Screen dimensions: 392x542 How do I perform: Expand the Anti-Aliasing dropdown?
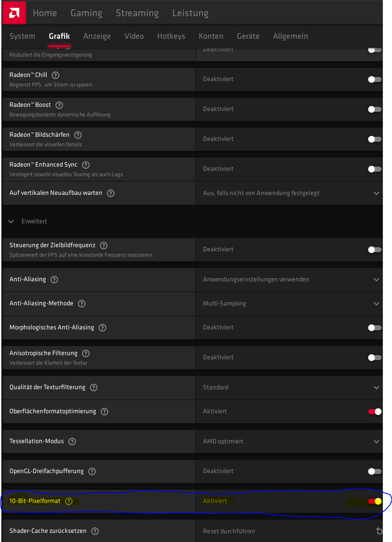point(289,279)
